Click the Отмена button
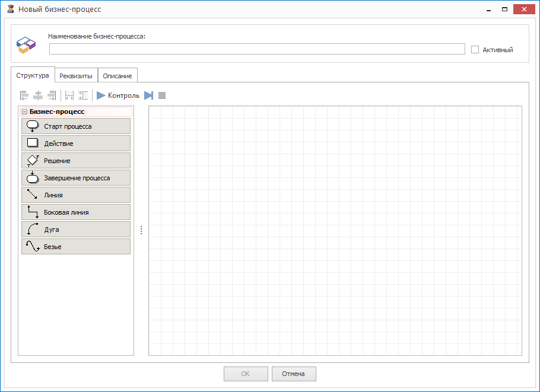This screenshot has height=392, width=540. [294, 374]
